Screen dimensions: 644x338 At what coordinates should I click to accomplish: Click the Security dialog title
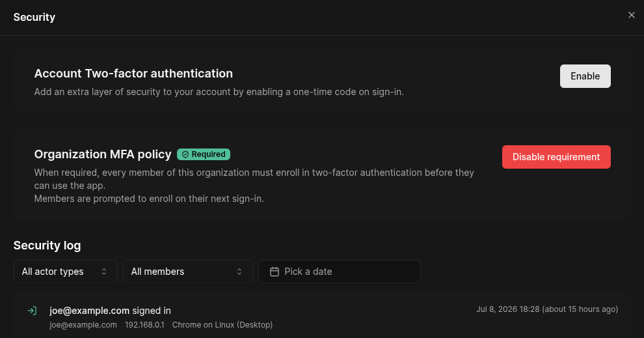(x=34, y=18)
